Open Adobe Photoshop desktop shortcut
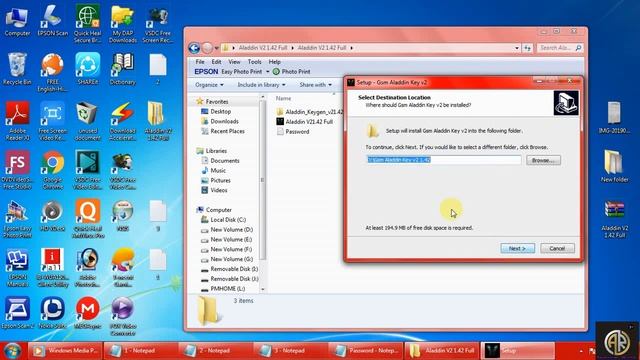640x360 pixels. coord(87,268)
